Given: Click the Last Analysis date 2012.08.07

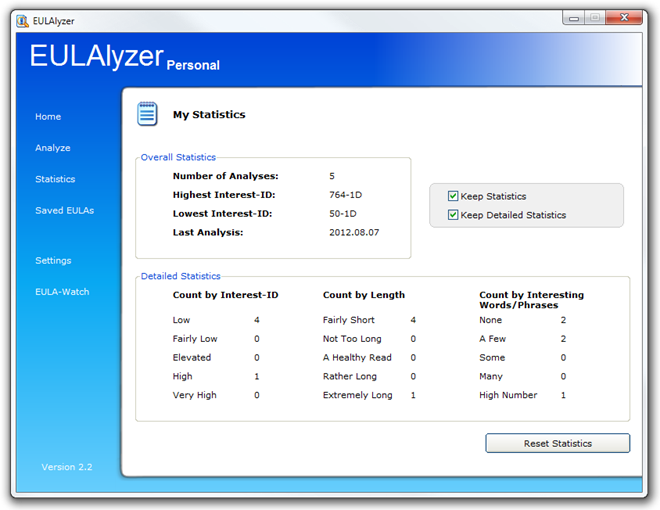Looking at the screenshot, I should pos(354,232).
